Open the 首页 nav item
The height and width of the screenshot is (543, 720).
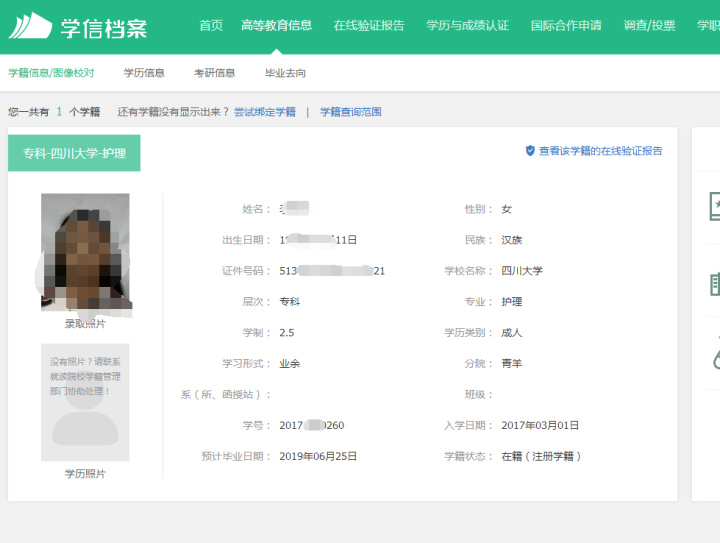click(211, 25)
